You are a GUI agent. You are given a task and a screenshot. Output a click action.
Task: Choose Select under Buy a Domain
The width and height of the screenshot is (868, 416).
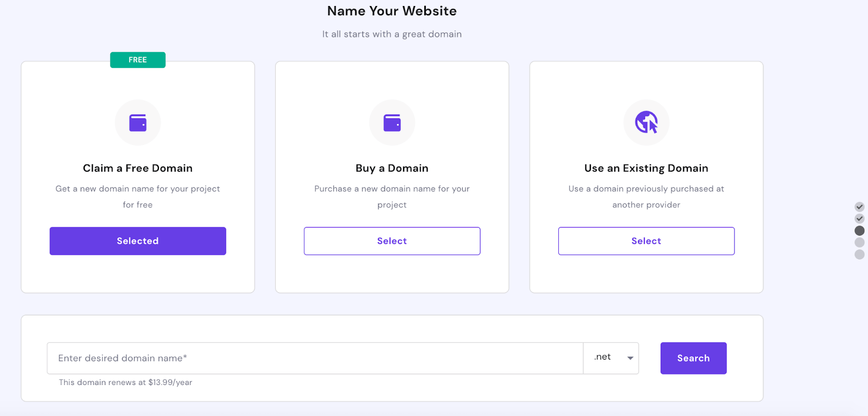pyautogui.click(x=392, y=241)
